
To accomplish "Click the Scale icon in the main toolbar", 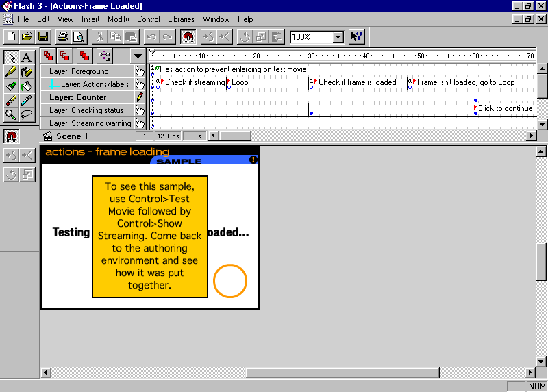I will pos(261,37).
